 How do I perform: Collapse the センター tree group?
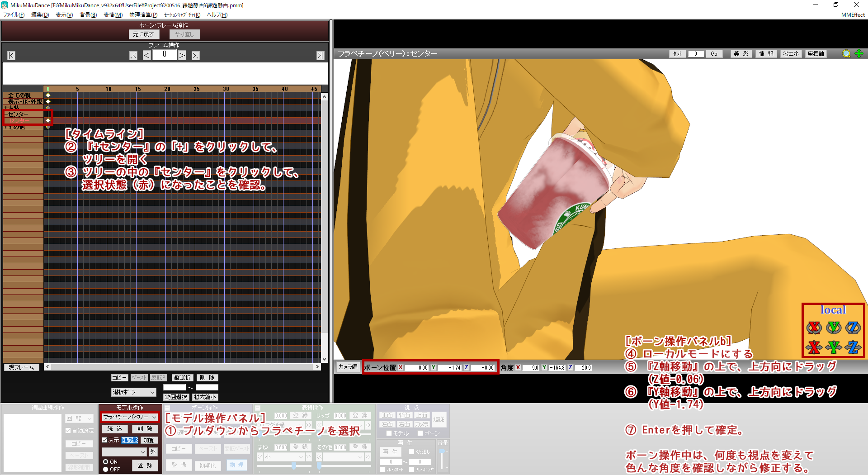[x=6, y=114]
